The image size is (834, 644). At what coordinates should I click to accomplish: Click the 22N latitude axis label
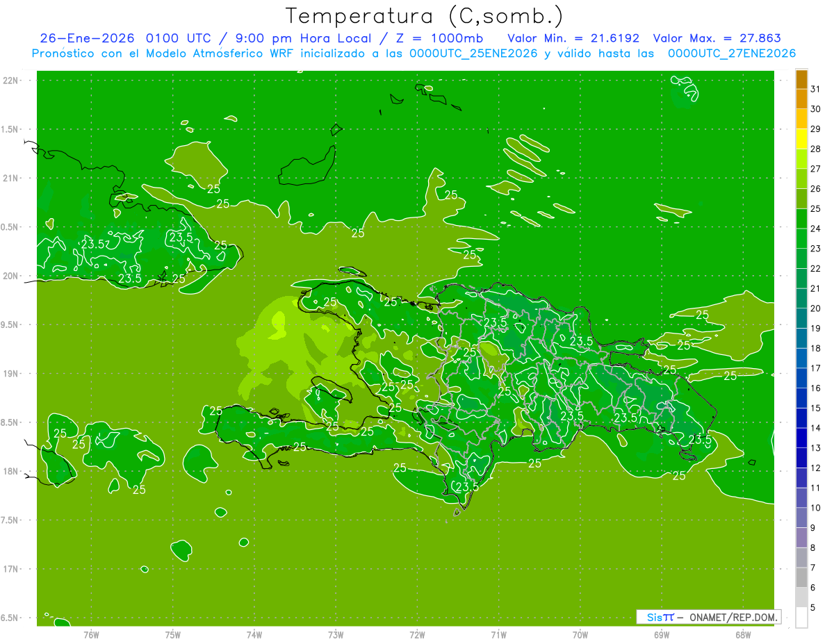[11, 81]
